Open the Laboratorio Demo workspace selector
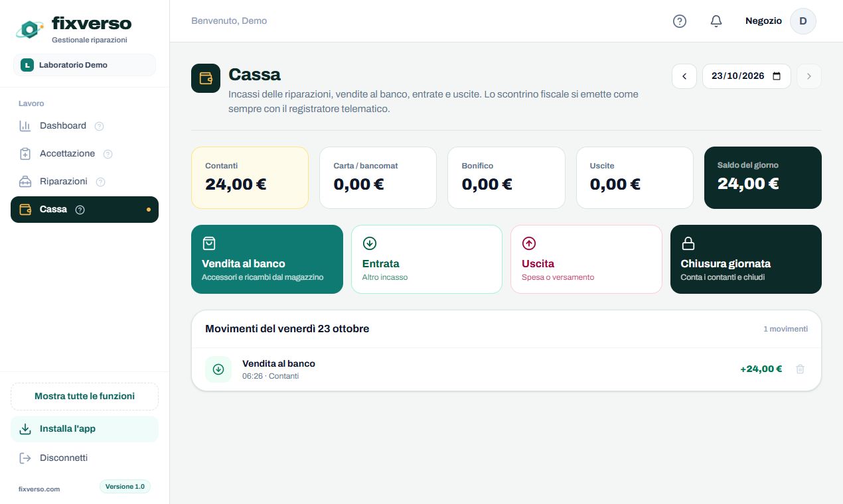Viewport: 843px width, 504px height. (84, 65)
